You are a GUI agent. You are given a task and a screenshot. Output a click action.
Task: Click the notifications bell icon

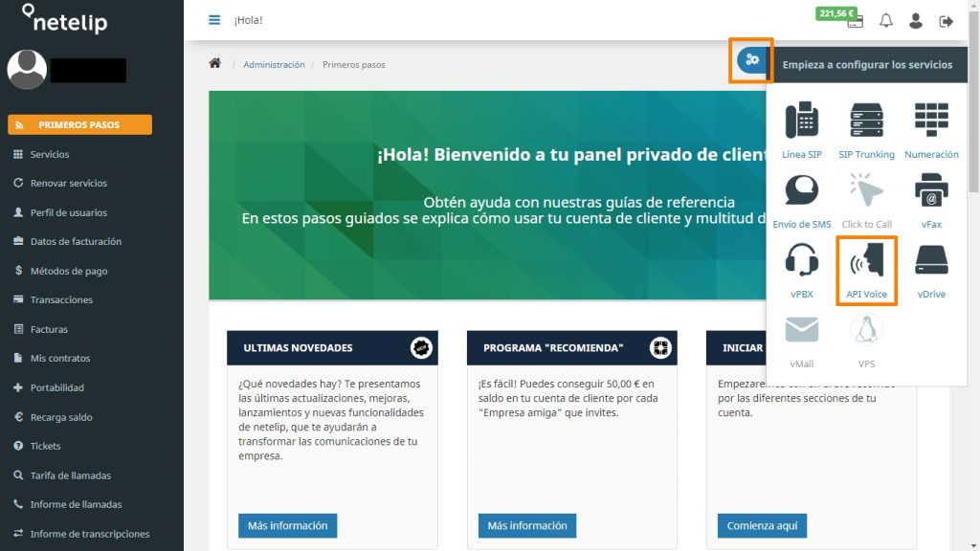(x=887, y=19)
